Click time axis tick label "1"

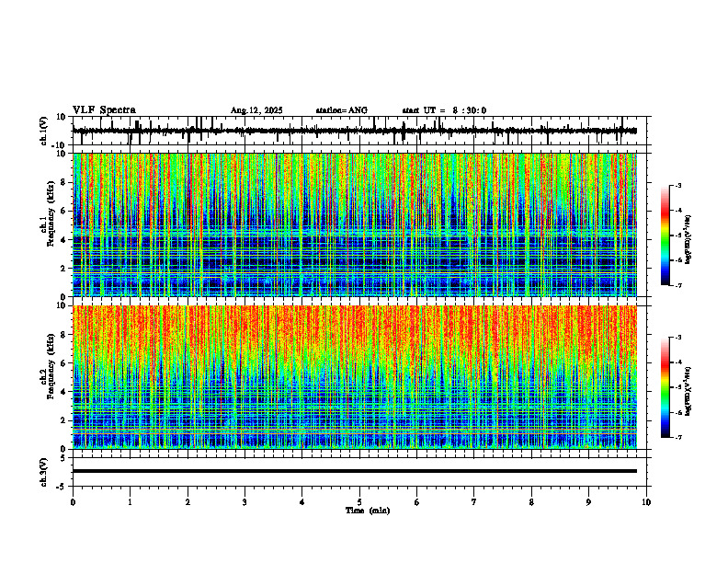click(x=130, y=502)
